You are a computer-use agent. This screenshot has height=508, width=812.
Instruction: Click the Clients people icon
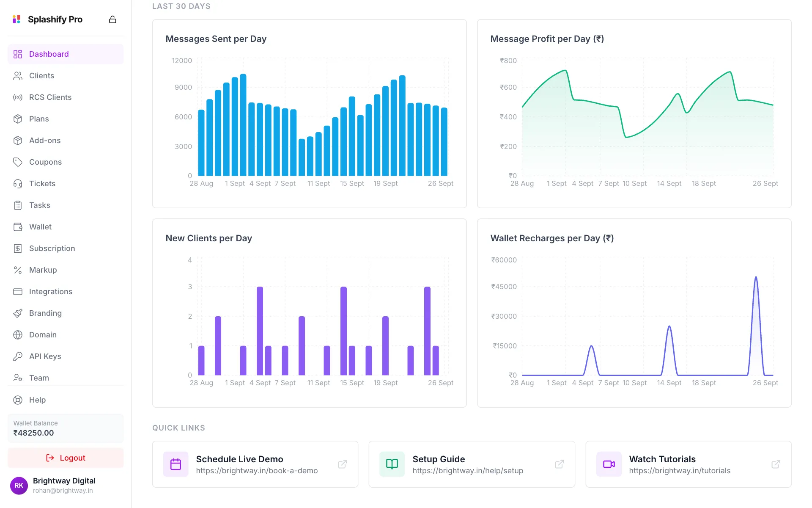point(18,76)
